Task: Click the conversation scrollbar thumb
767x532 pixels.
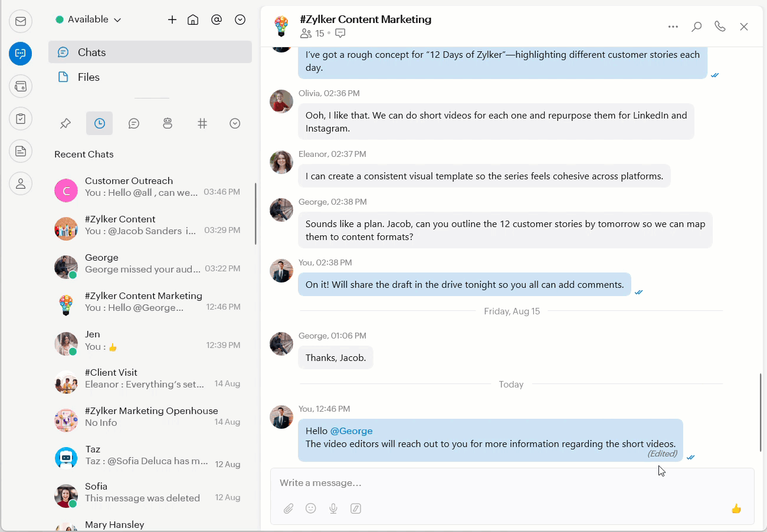Action: (x=760, y=412)
